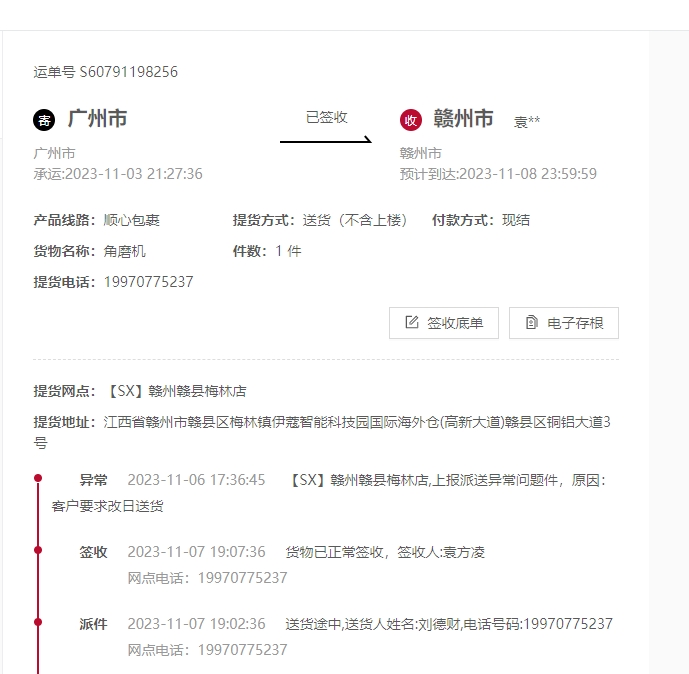This screenshot has width=689, height=674.
Task: Click payment method value 现结
Action: pos(516,220)
